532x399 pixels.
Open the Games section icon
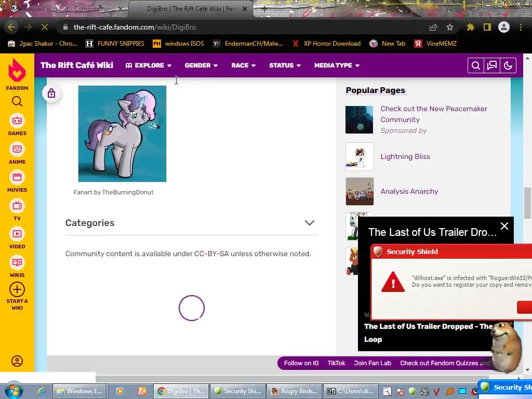coord(17,121)
